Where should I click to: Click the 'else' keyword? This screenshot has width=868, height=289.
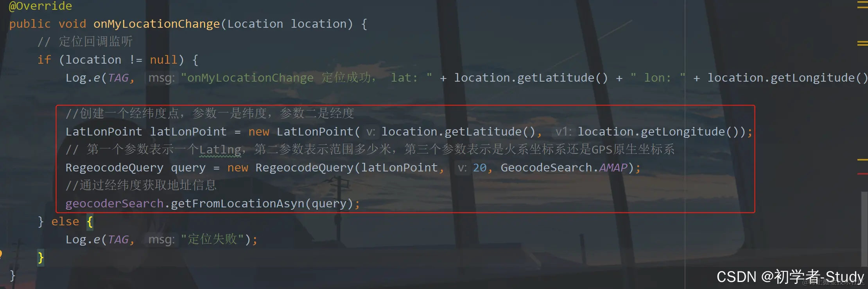point(65,221)
